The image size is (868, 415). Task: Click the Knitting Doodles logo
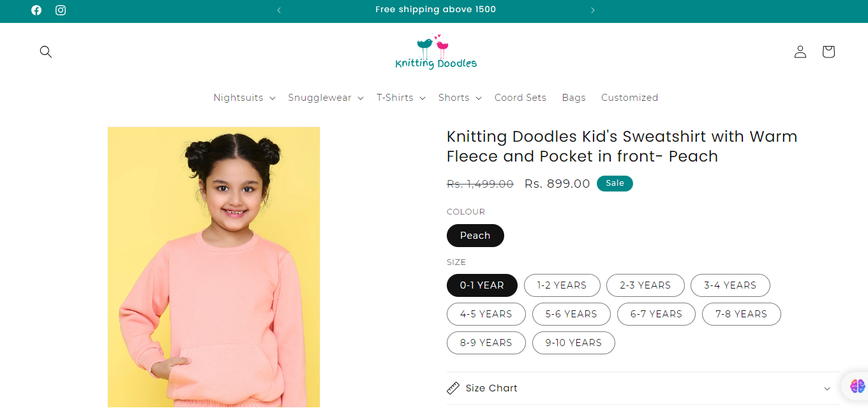click(x=436, y=53)
